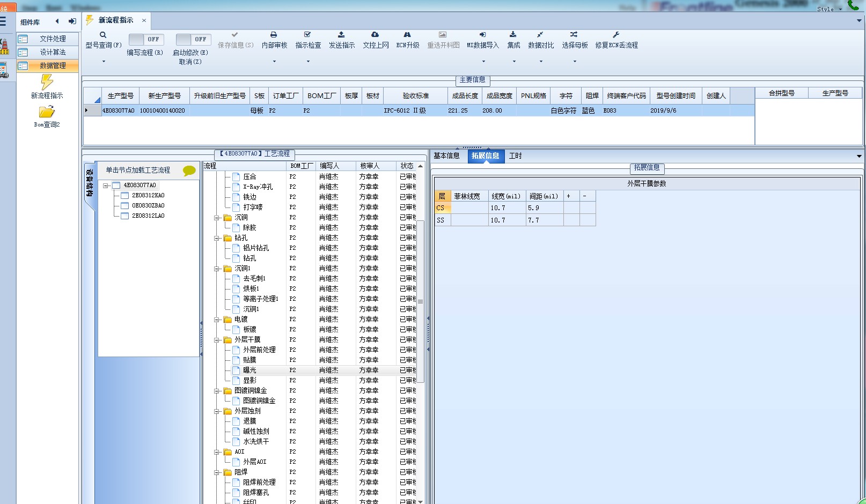Check the 0E0830ZBA0 node checkbox
The height and width of the screenshot is (504, 866).
124,206
